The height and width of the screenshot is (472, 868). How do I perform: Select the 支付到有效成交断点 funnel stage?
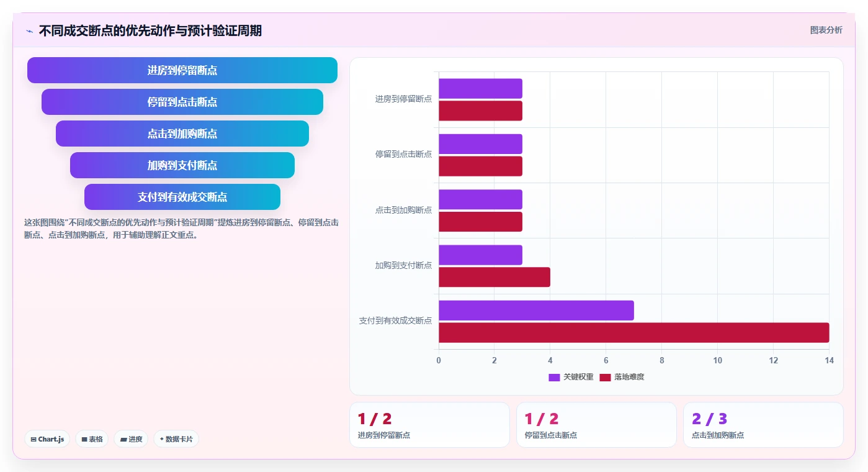click(182, 197)
